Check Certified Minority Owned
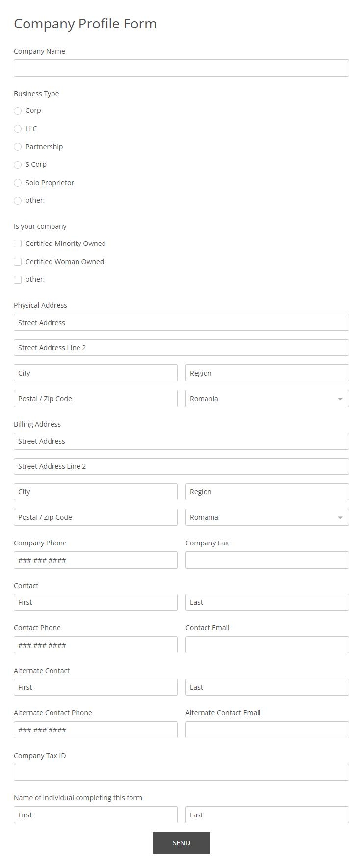This screenshot has width=363, height=868. [18, 243]
